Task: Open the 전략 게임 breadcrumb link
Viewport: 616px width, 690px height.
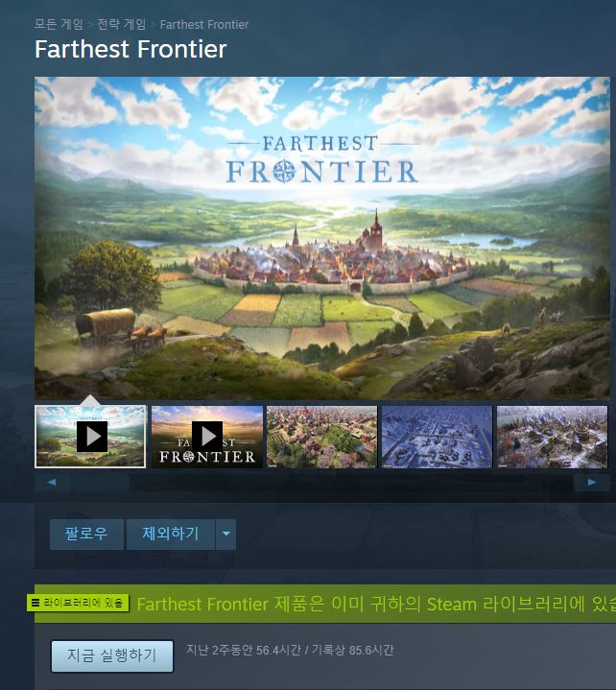Action: 121,24
